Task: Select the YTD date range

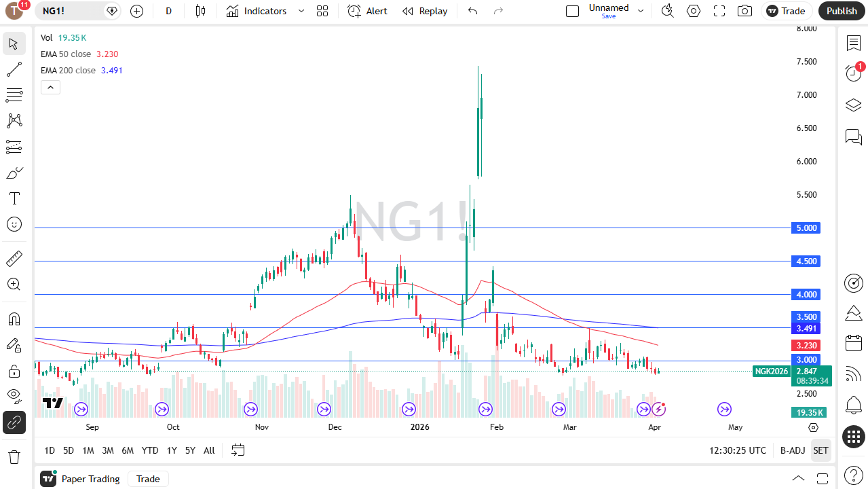Action: pyautogui.click(x=150, y=450)
